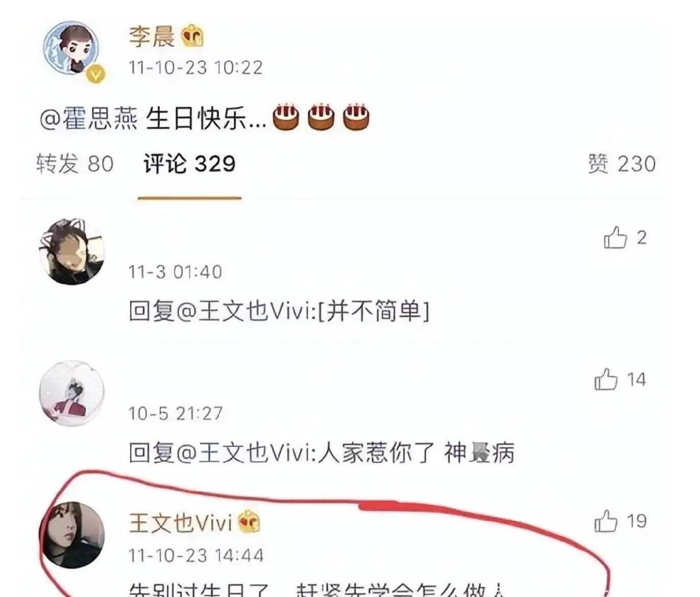This screenshot has width=700, height=597.
Task: Tap crown membership badge next to 李晨
Action: pyautogui.click(x=192, y=36)
